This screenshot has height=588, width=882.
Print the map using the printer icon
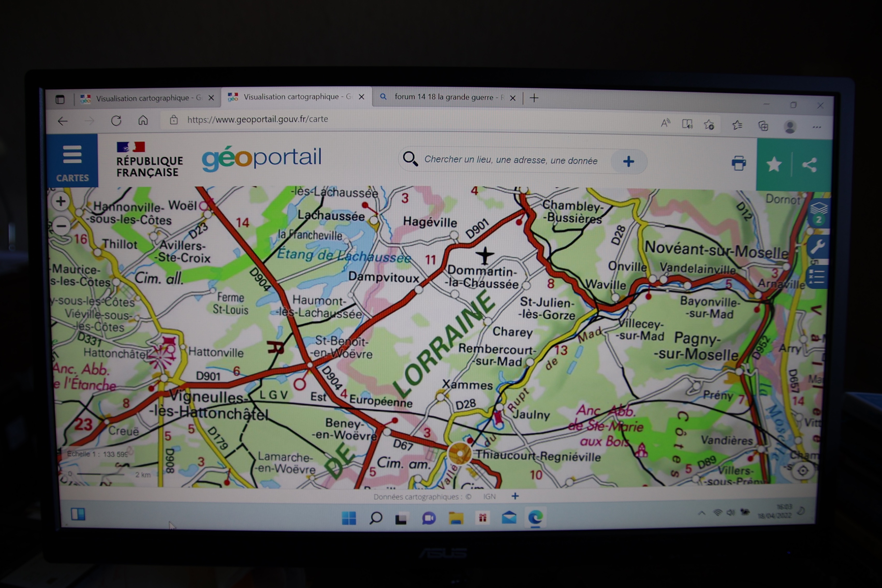point(739,164)
